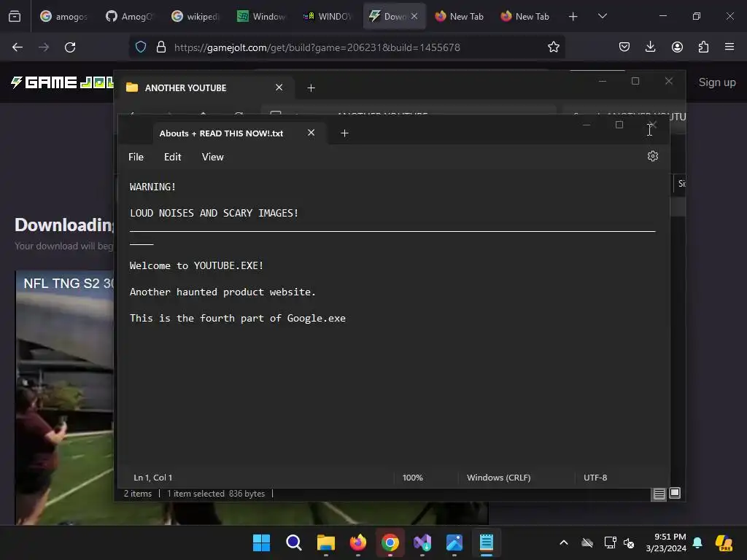
Task: Open the View menu in Notepad
Action: pyautogui.click(x=212, y=157)
